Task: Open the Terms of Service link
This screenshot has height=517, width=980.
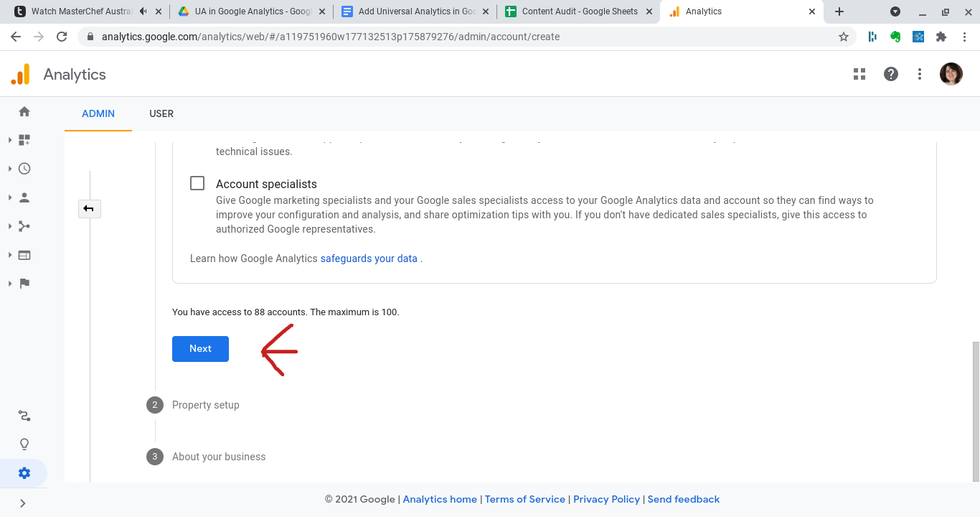Action: pyautogui.click(x=525, y=499)
